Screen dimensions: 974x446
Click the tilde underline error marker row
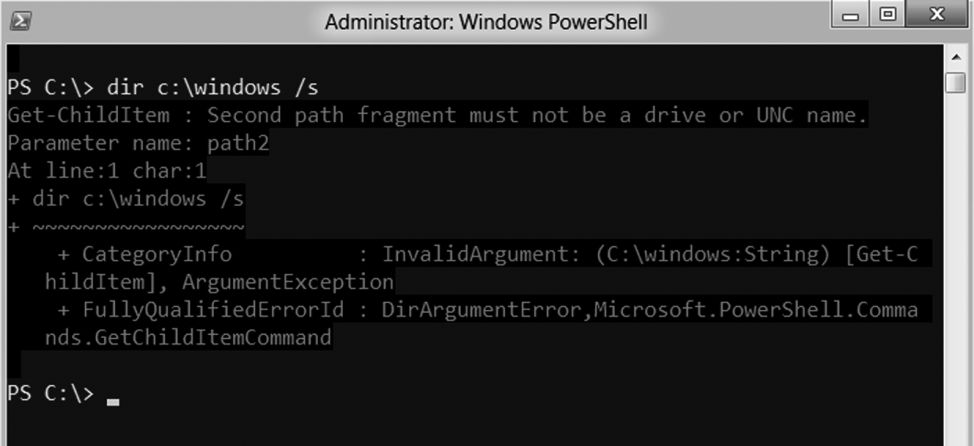(x=126, y=227)
